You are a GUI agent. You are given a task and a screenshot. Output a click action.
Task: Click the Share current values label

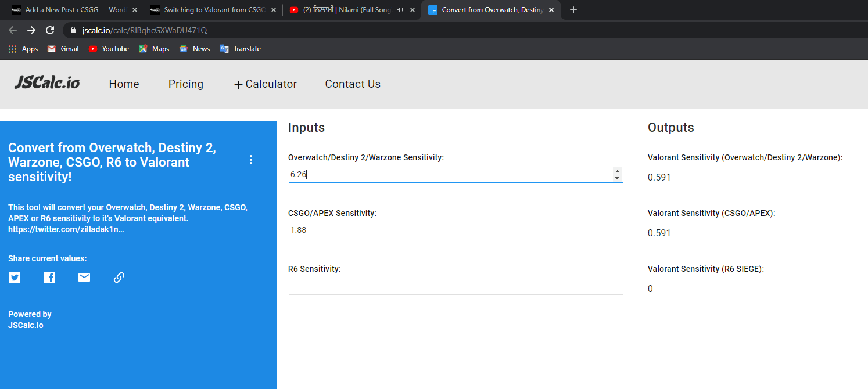click(48, 258)
